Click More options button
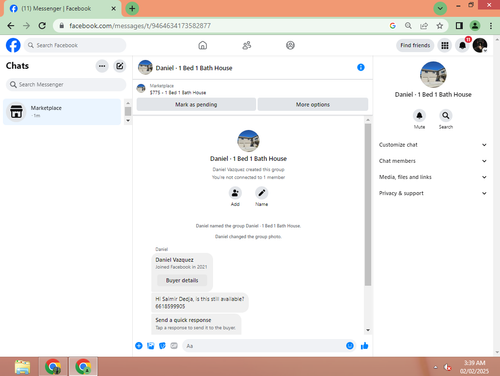 [x=313, y=104]
